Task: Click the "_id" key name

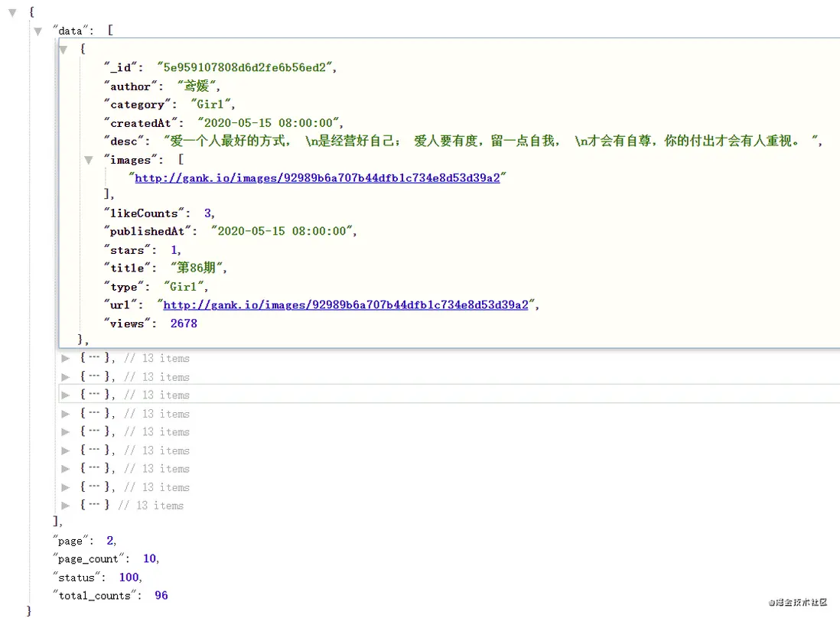Action: pos(121,67)
